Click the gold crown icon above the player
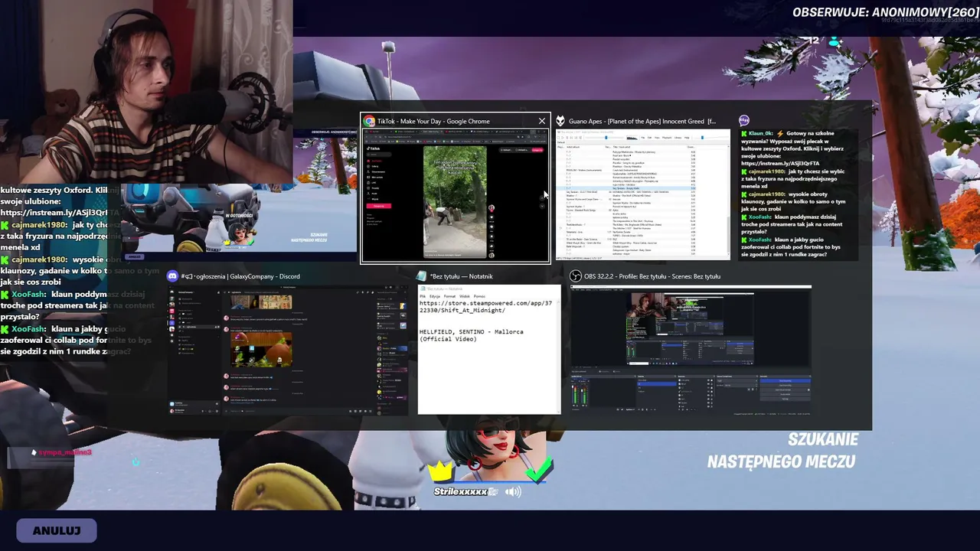Screen dimensions: 980x551 441,470
